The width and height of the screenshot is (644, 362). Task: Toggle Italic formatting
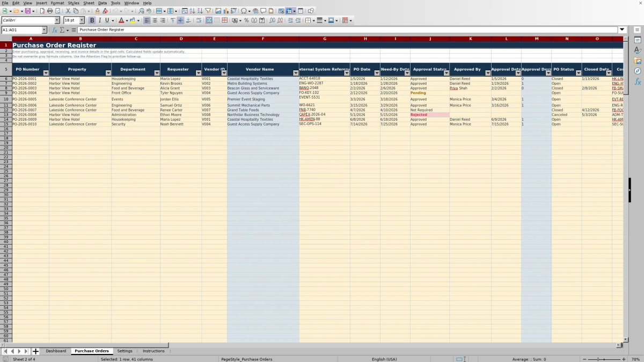coord(99,20)
